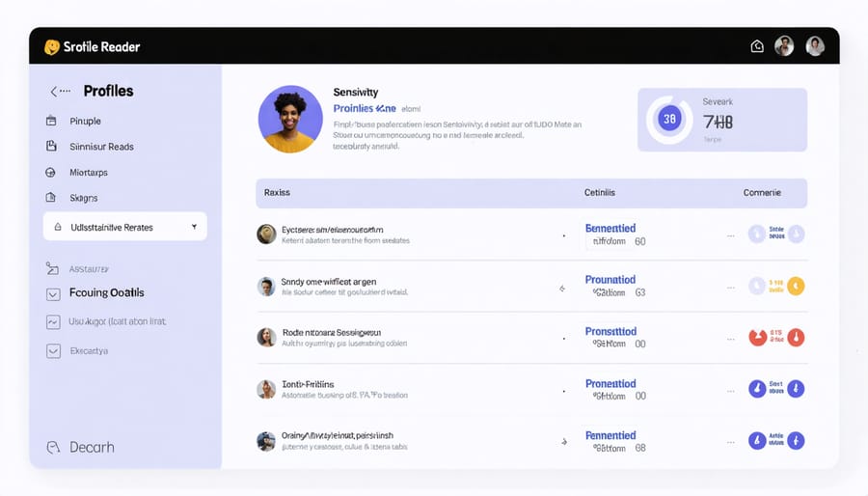868x496 pixels.
Task: Open more options in Pronentiod row
Action: click(731, 391)
